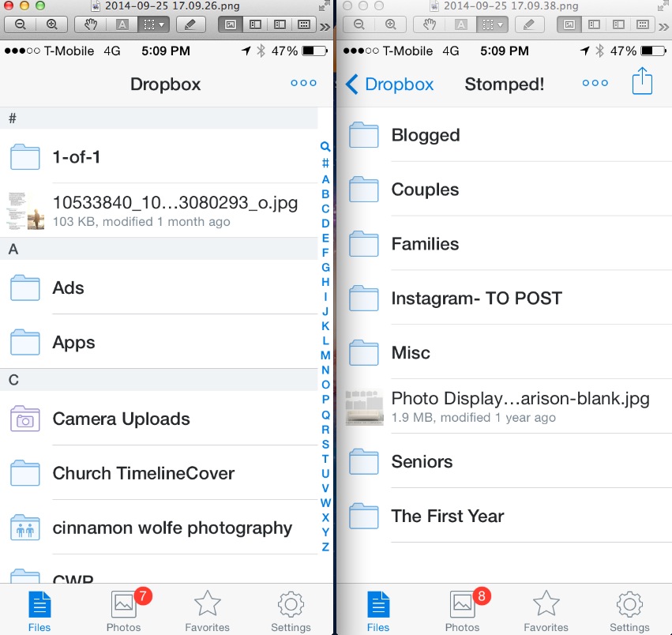Open the Camera Uploads folder
The width and height of the screenshot is (672, 635).
tap(159, 419)
